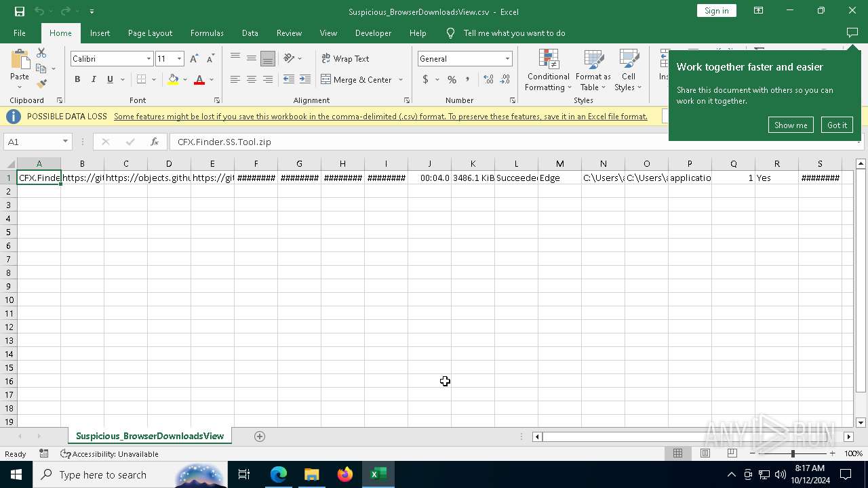Open the Name Box dropdown arrow
The height and width of the screenshot is (488, 868).
pos(65,142)
